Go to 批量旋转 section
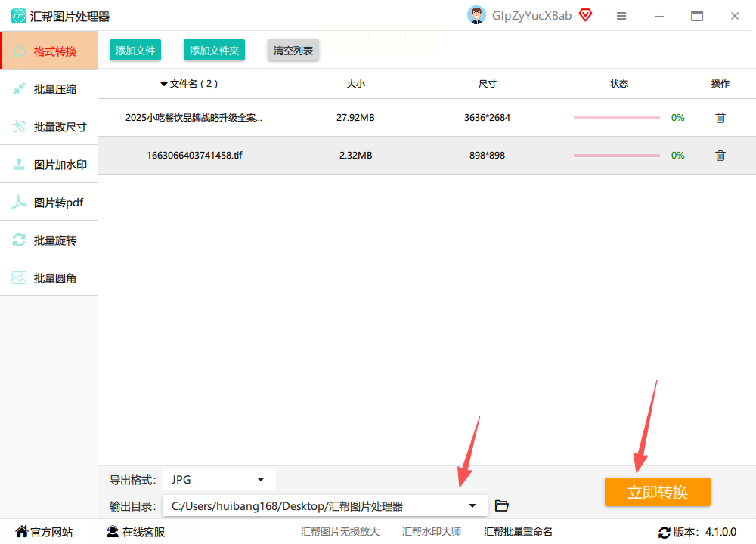 tap(48, 240)
